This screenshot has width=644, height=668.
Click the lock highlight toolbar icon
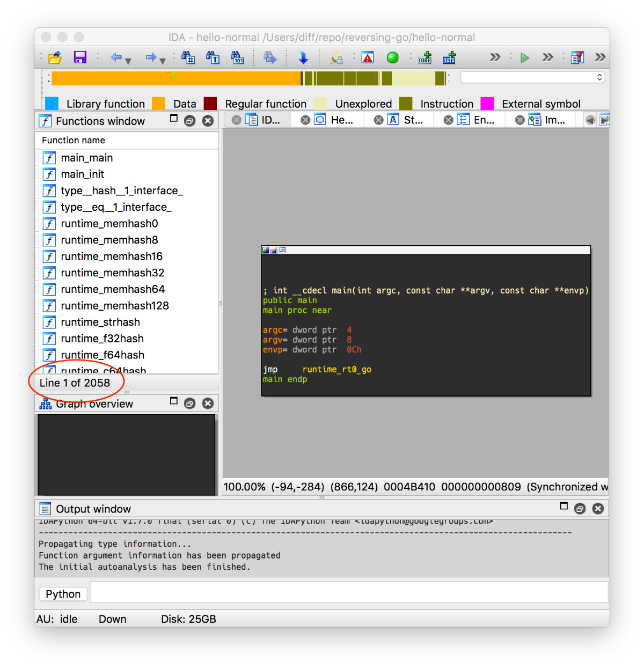tap(336, 57)
